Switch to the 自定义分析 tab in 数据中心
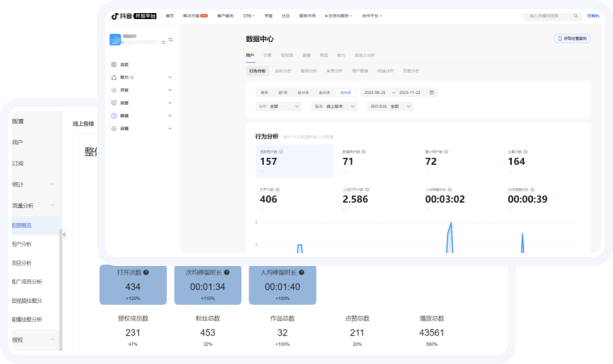The width and height of the screenshot is (613, 364). pos(365,56)
